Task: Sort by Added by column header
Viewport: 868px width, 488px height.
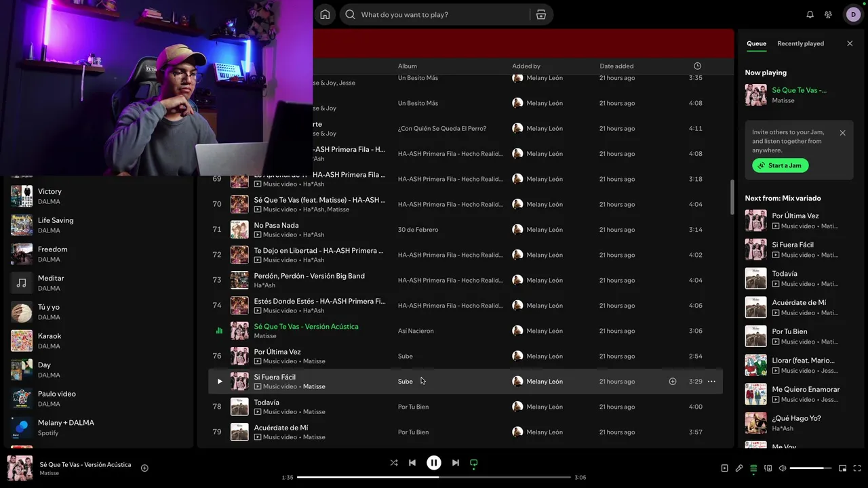Action: coord(526,66)
